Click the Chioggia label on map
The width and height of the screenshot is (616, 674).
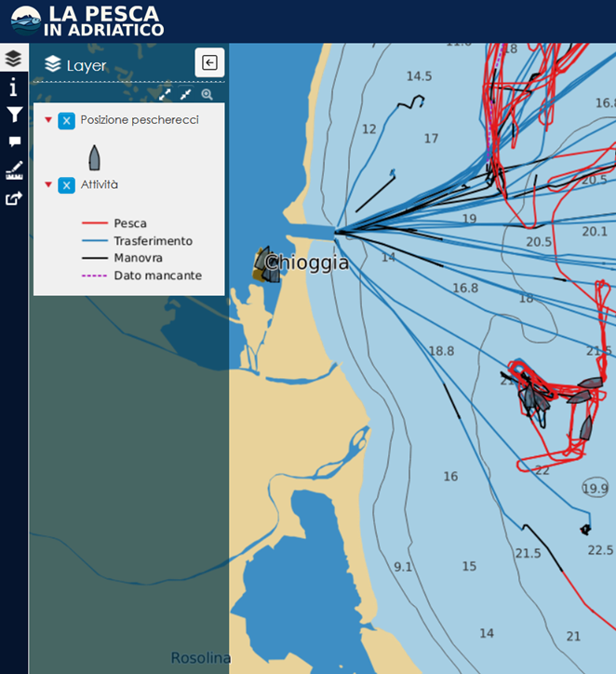306,263
